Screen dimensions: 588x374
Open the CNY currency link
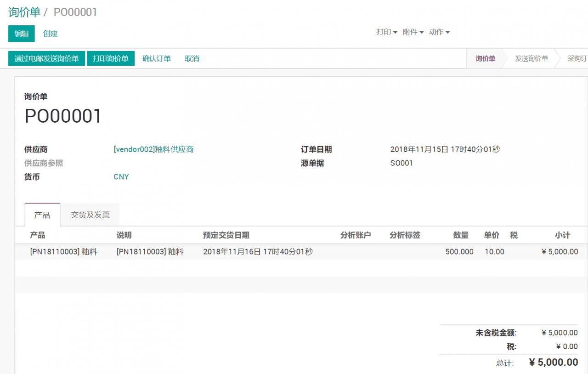point(121,177)
